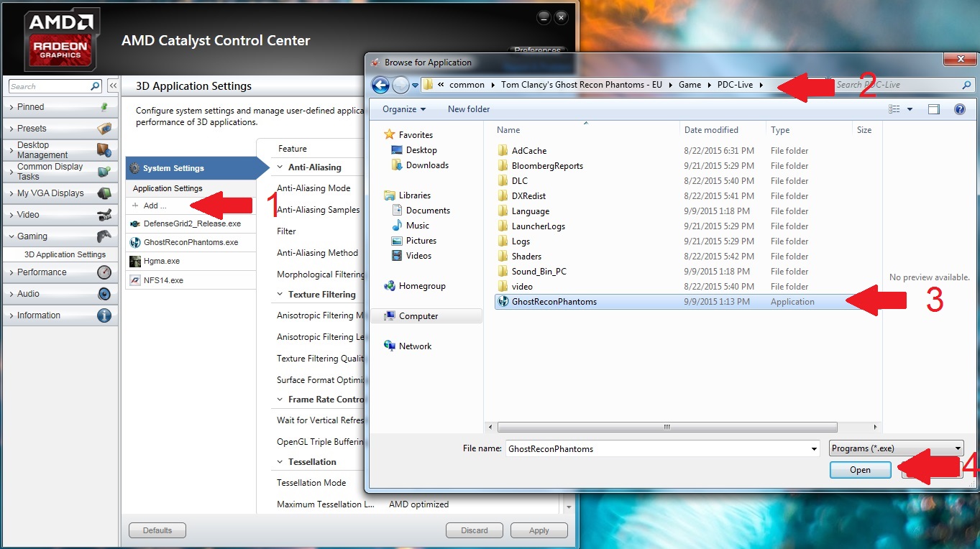980x549 pixels.
Task: Click the Desktop Management monitor icon
Action: click(x=105, y=150)
